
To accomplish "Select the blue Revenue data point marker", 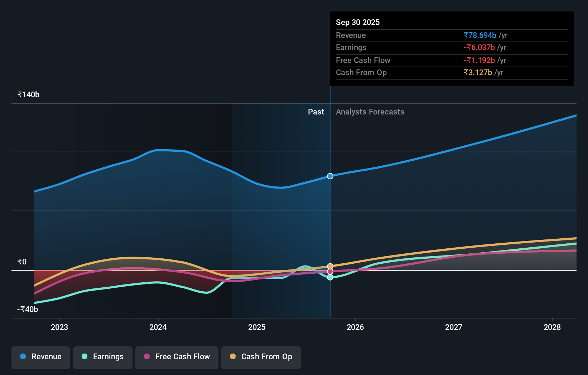I will pyautogui.click(x=330, y=176).
